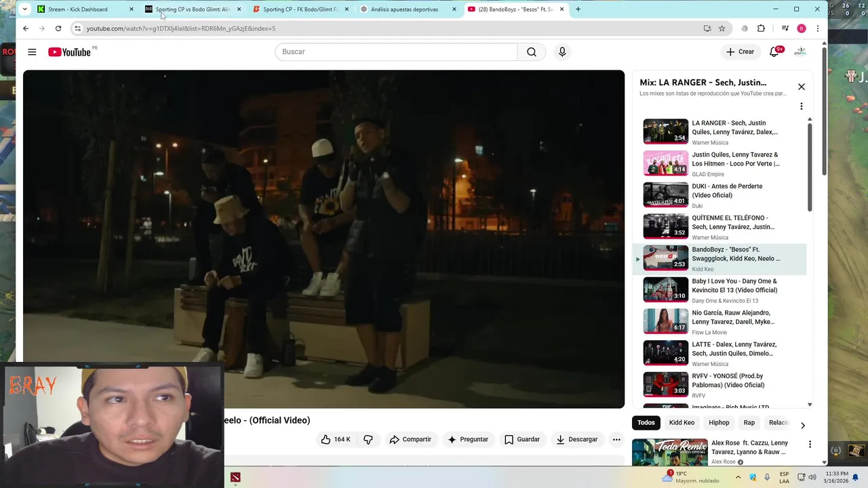Select the Todos filter chip
This screenshot has height=488, width=868.
pos(646,423)
